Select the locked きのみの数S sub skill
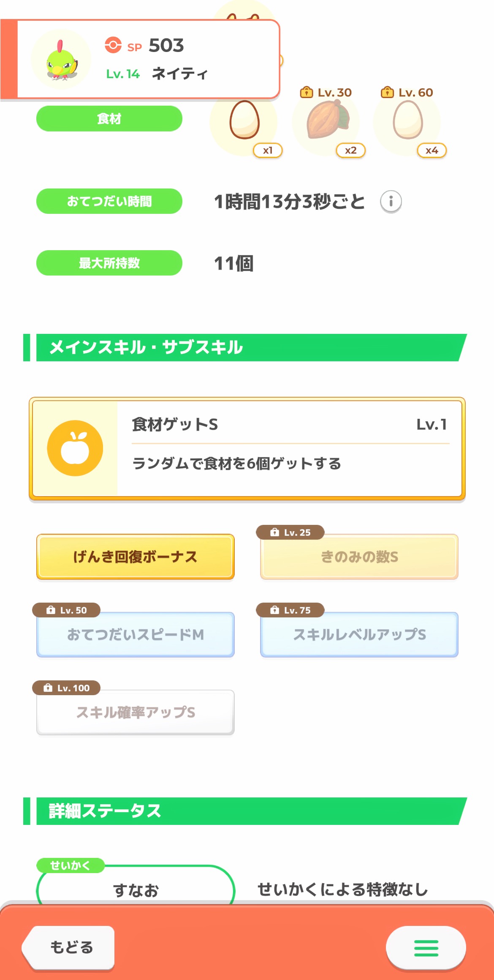The image size is (494, 980). (x=359, y=557)
